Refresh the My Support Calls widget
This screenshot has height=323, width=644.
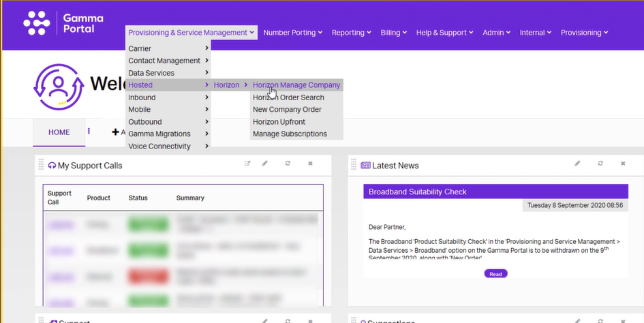pyautogui.click(x=288, y=163)
